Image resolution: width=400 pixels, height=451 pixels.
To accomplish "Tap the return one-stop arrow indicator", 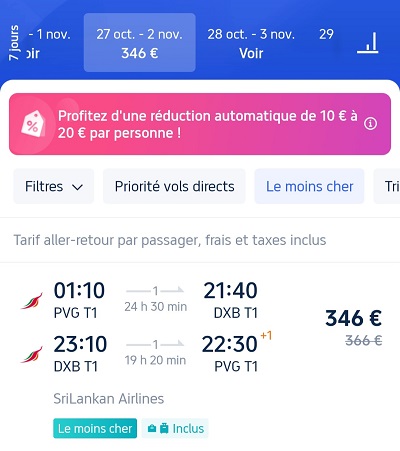I will (x=155, y=344).
